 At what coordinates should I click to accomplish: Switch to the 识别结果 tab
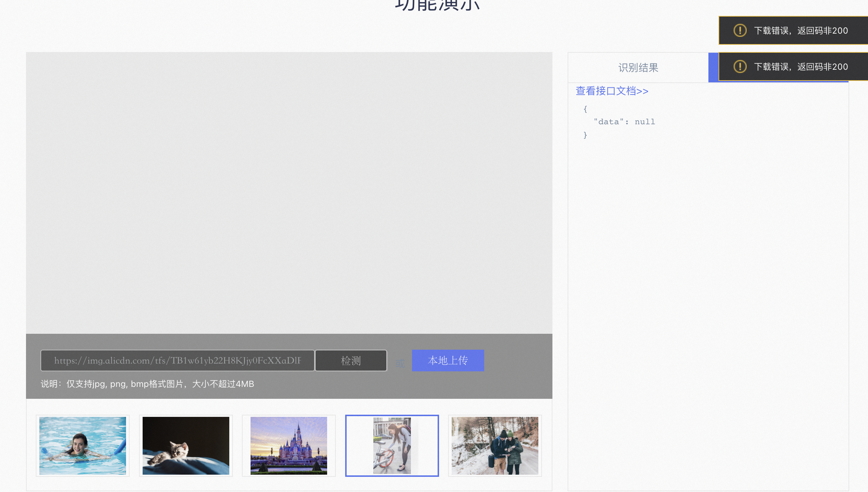pyautogui.click(x=638, y=68)
